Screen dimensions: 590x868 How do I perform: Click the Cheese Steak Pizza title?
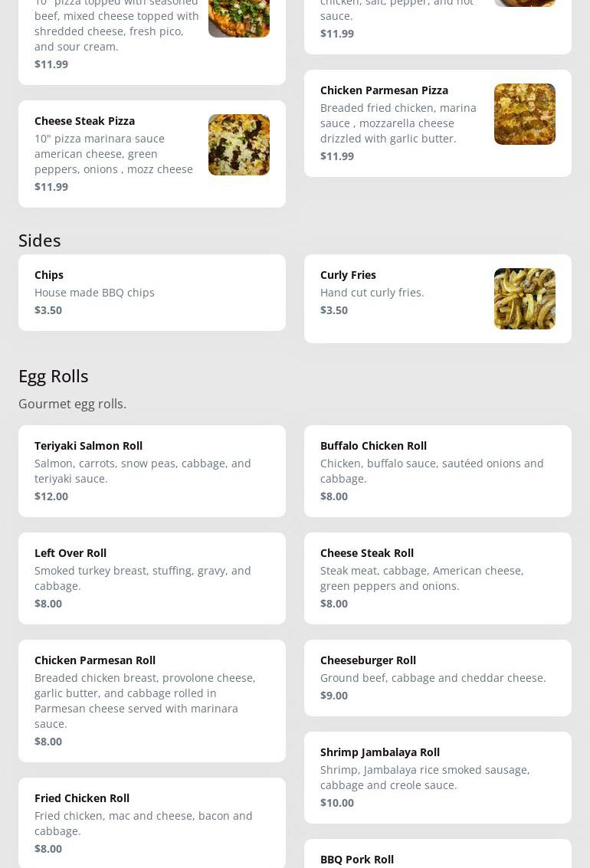point(84,120)
